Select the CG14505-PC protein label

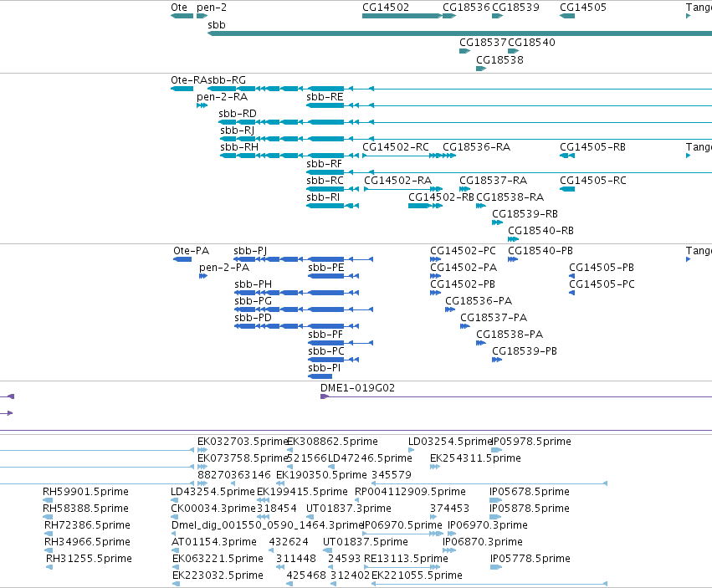click(x=602, y=284)
